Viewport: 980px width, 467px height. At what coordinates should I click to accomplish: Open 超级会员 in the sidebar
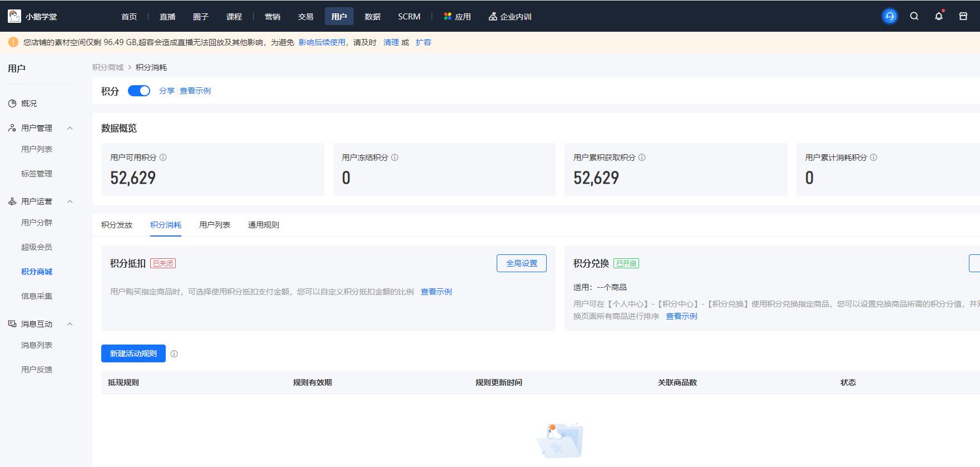click(x=37, y=247)
